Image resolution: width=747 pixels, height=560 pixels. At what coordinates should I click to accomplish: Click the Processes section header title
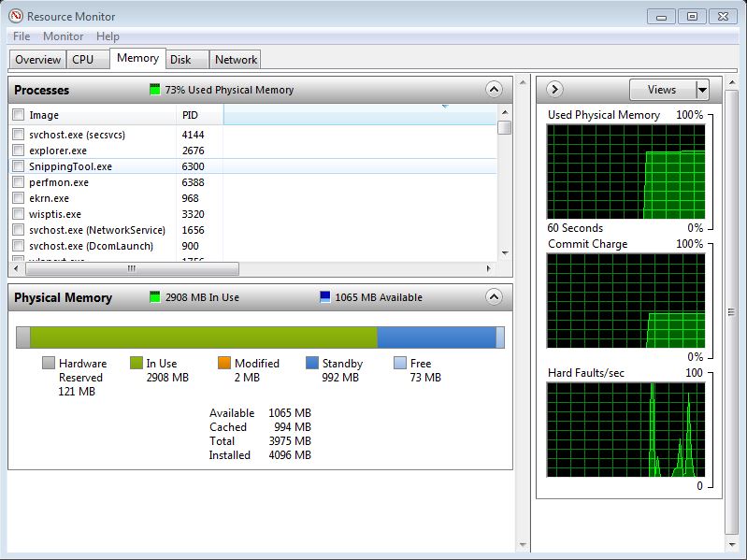[41, 90]
